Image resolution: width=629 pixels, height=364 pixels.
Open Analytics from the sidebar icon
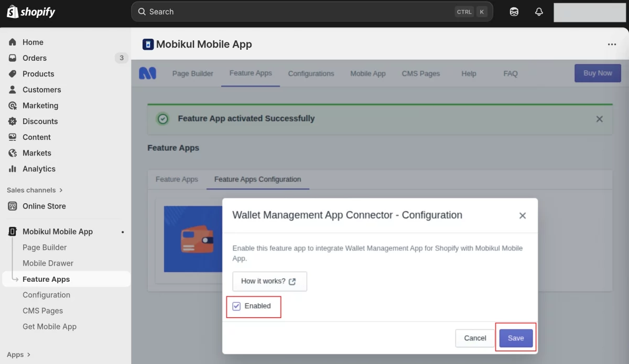point(13,169)
